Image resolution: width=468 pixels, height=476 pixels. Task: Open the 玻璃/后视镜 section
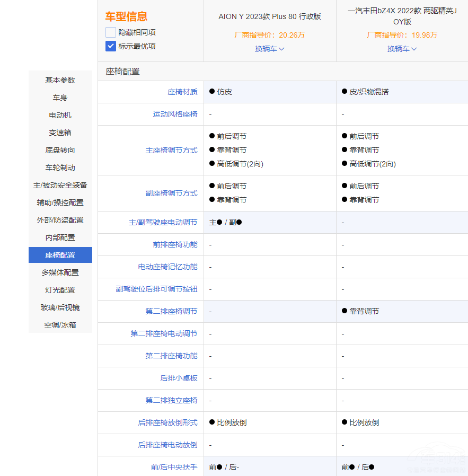[x=60, y=307]
